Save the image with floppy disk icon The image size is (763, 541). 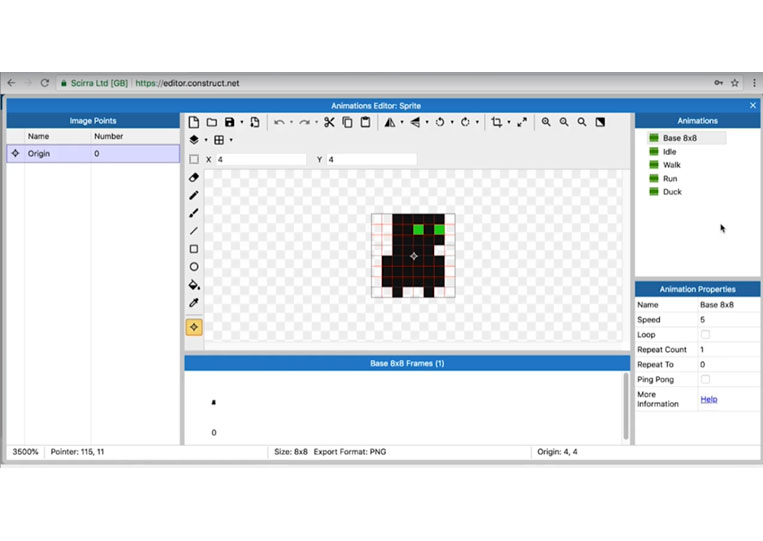pyautogui.click(x=230, y=122)
